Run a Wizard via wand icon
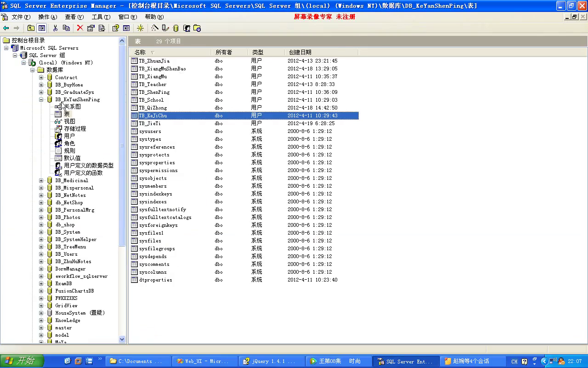Image resolution: width=588 pixels, height=368 pixels. click(x=155, y=28)
